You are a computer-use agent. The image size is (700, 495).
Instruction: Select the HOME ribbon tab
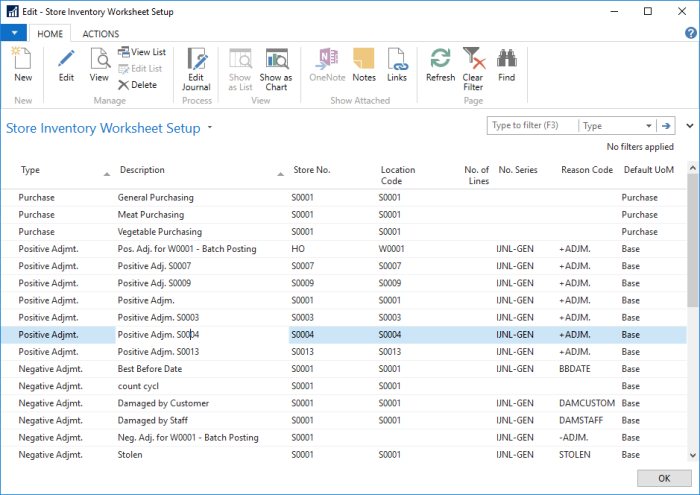pos(48,34)
